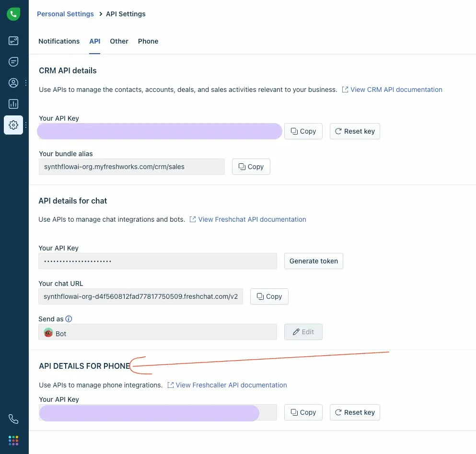Screen dimensions: 476x454
Task: Click the phone API key field
Action: pyautogui.click(x=158, y=412)
